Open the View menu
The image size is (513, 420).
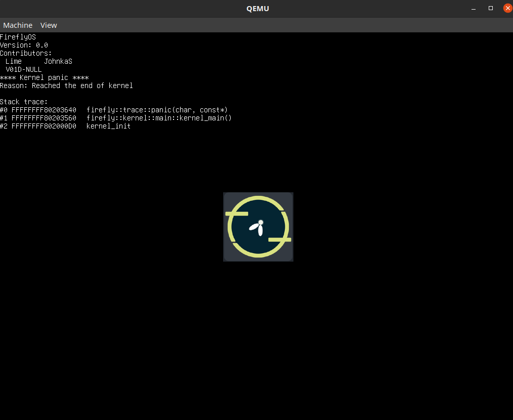pyautogui.click(x=49, y=25)
